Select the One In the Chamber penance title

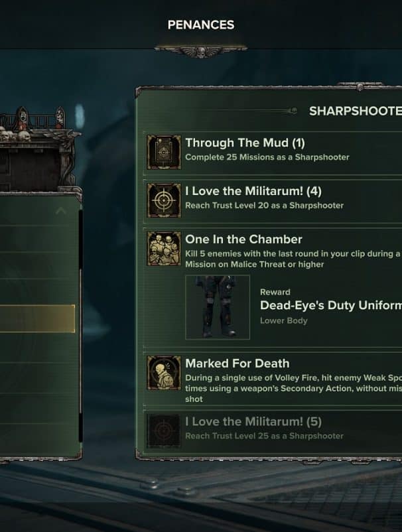click(x=243, y=239)
